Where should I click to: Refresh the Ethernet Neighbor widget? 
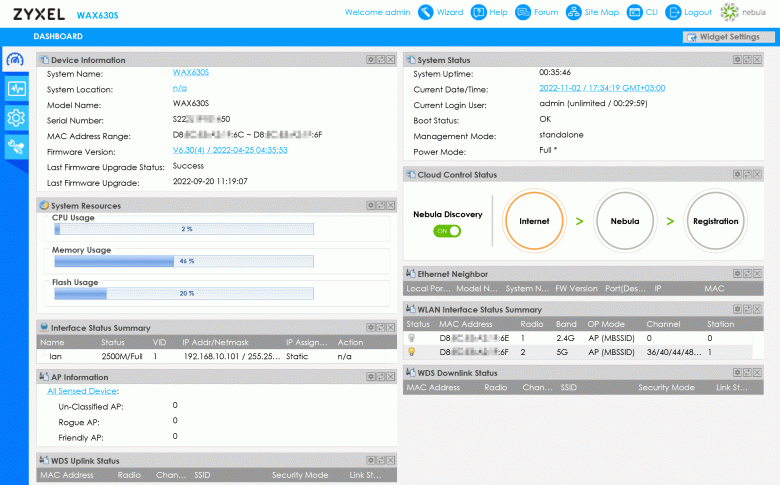tap(747, 274)
